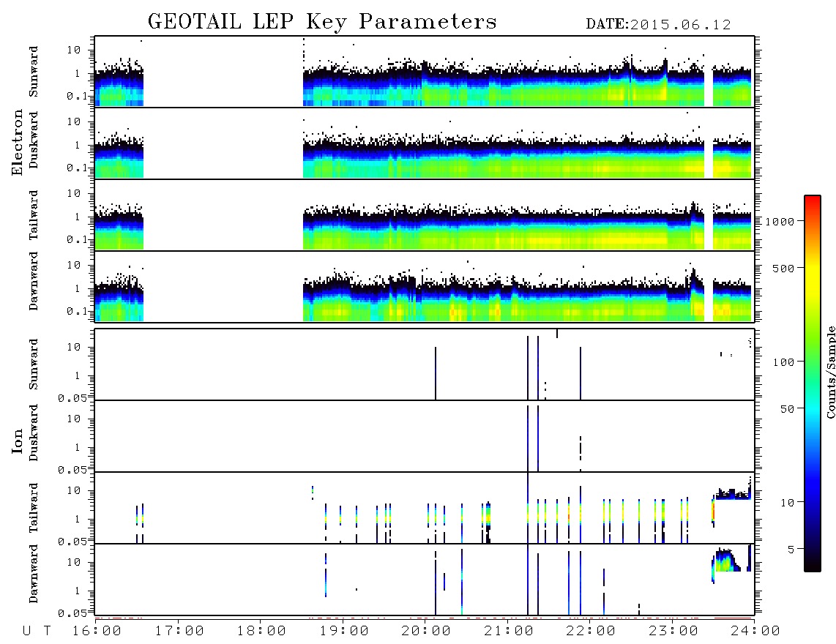
Task: Click the 1000 colorbar tick value
Action: (780, 222)
